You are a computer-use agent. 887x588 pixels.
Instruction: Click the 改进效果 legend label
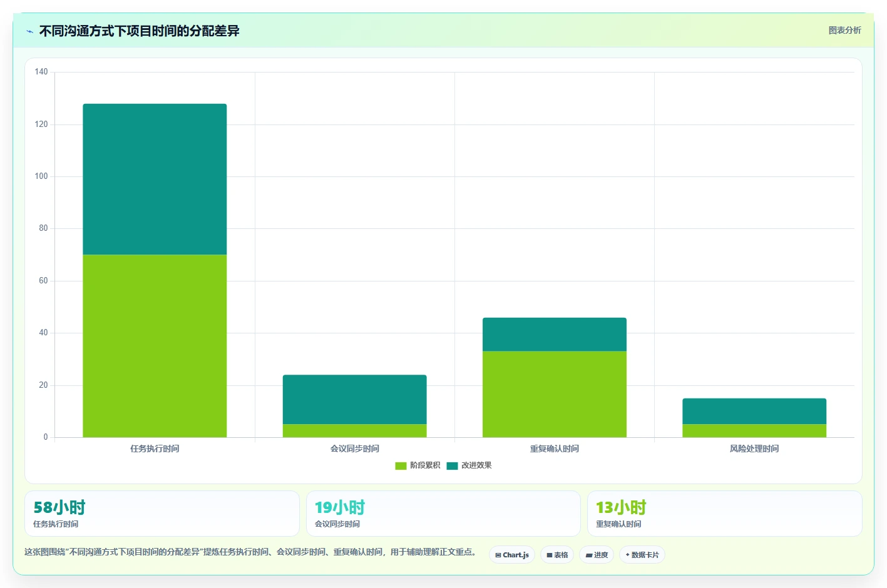[x=476, y=465]
